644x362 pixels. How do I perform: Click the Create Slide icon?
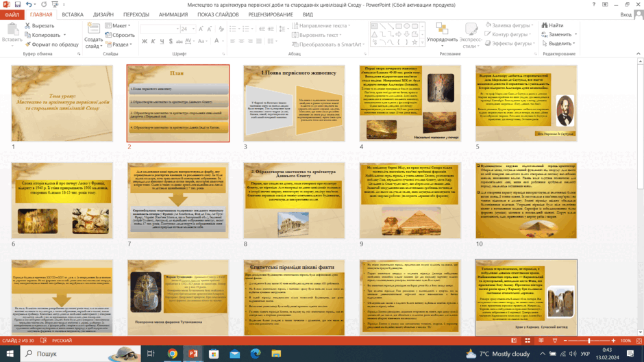coord(94,29)
